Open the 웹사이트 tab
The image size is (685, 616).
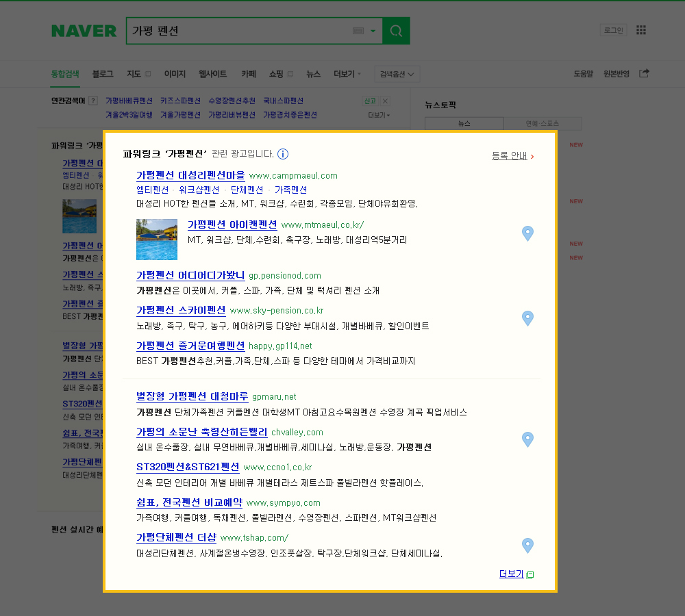(x=213, y=74)
